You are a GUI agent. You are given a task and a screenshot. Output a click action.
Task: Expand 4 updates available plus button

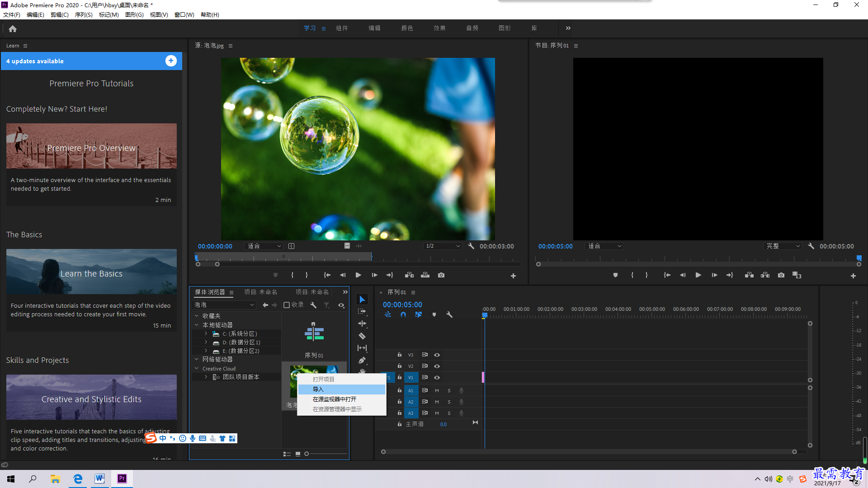(171, 61)
